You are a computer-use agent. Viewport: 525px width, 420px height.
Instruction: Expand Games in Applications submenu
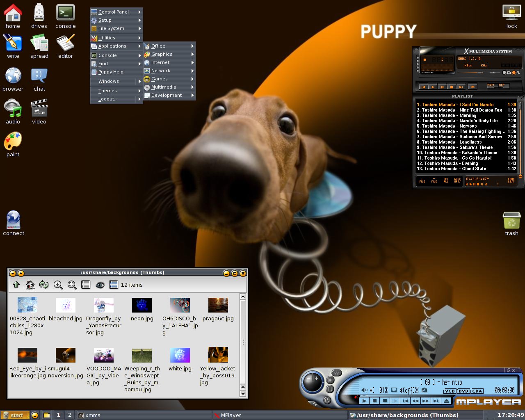coord(169,79)
